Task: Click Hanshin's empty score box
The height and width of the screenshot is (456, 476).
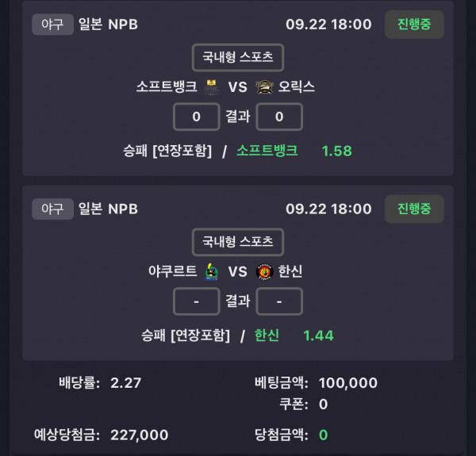Action: [x=279, y=301]
